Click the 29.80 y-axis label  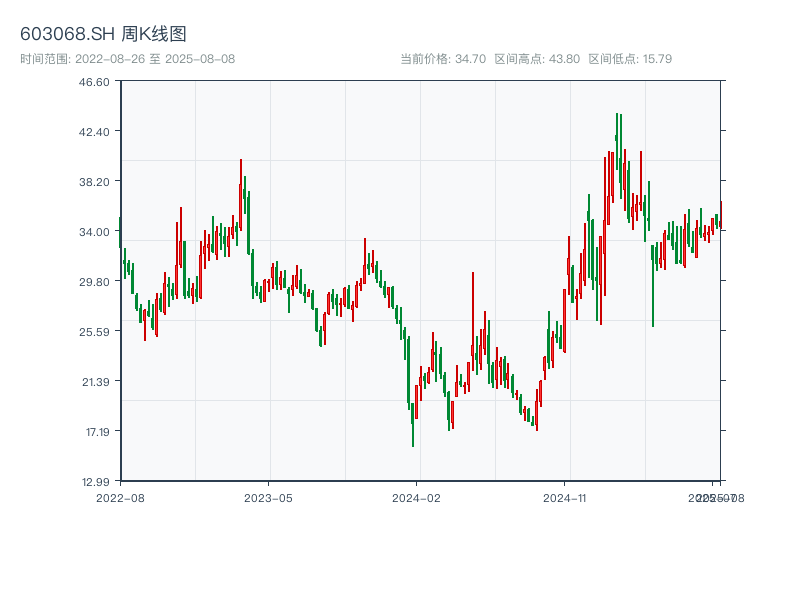pyautogui.click(x=94, y=282)
